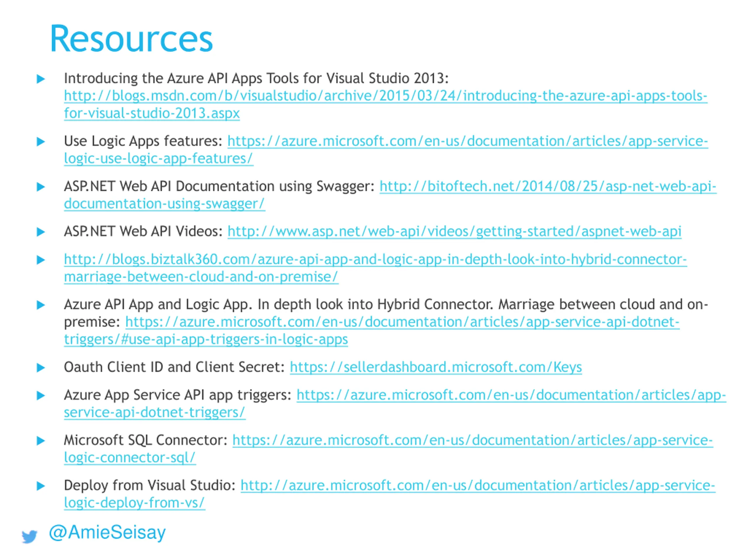Open the www.asp.net web-api videos link

coord(454,232)
